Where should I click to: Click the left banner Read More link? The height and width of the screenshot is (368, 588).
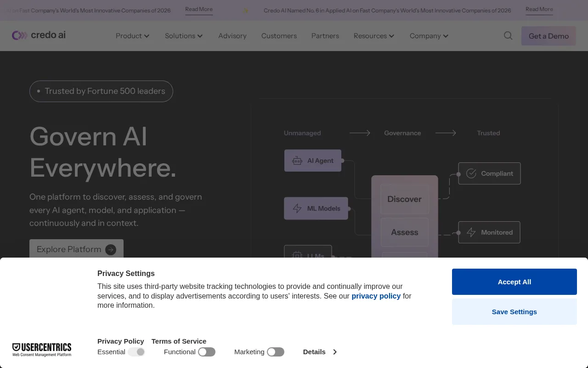pyautogui.click(x=199, y=9)
